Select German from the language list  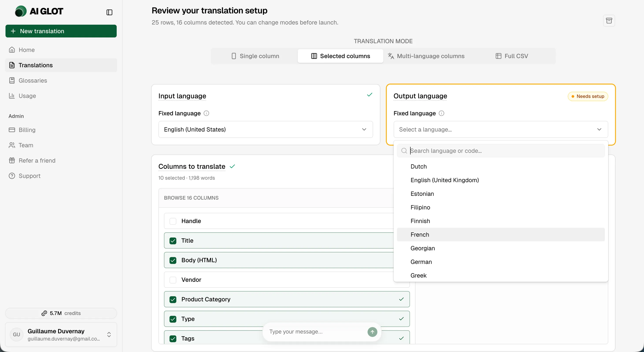click(501, 262)
